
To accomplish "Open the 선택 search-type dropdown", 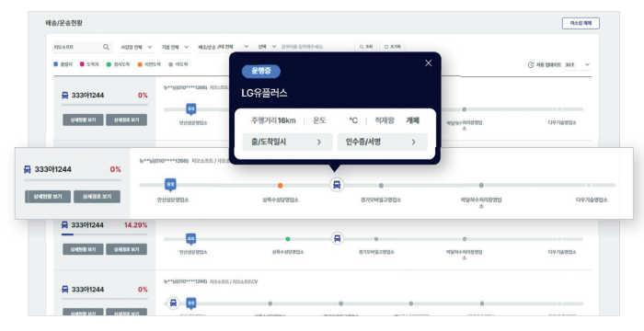I will click(x=267, y=47).
